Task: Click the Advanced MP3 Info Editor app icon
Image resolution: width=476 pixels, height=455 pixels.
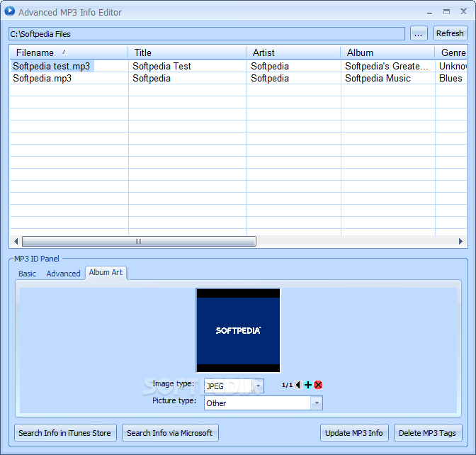Action: (9, 11)
